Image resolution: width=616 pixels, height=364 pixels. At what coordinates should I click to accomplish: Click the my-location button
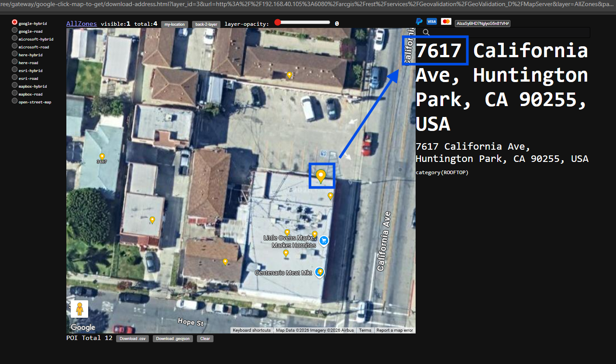click(x=175, y=24)
